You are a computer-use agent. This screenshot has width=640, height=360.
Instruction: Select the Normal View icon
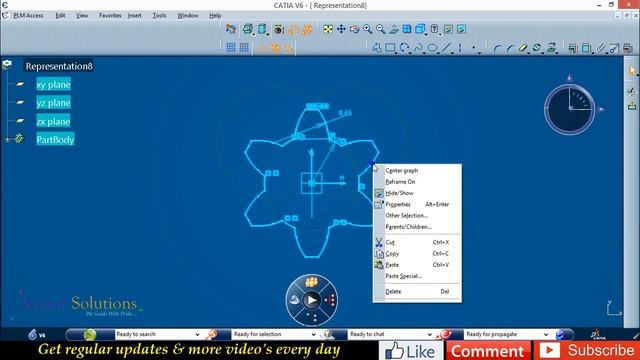[394, 29]
